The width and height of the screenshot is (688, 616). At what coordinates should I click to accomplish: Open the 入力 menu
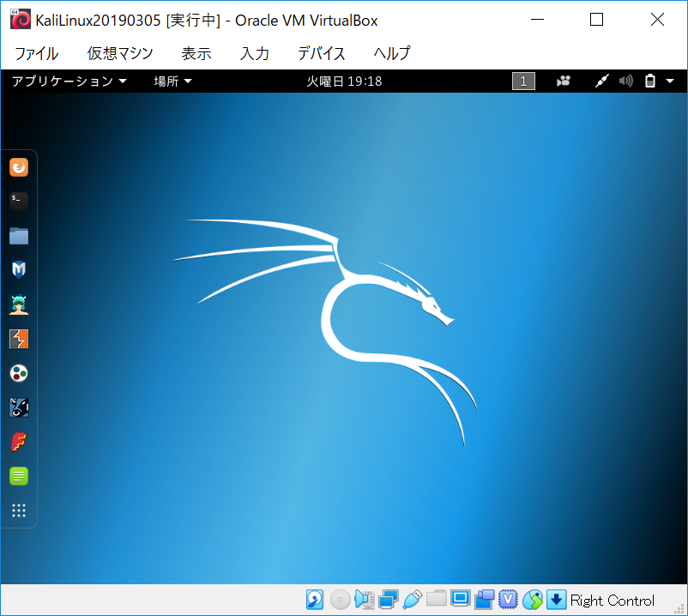tap(254, 53)
